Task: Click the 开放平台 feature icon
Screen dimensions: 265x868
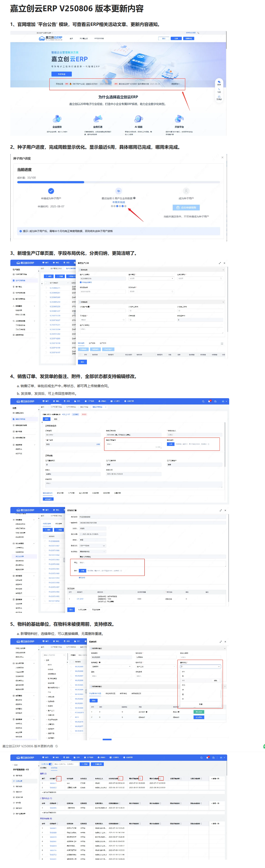Action: click(x=179, y=119)
